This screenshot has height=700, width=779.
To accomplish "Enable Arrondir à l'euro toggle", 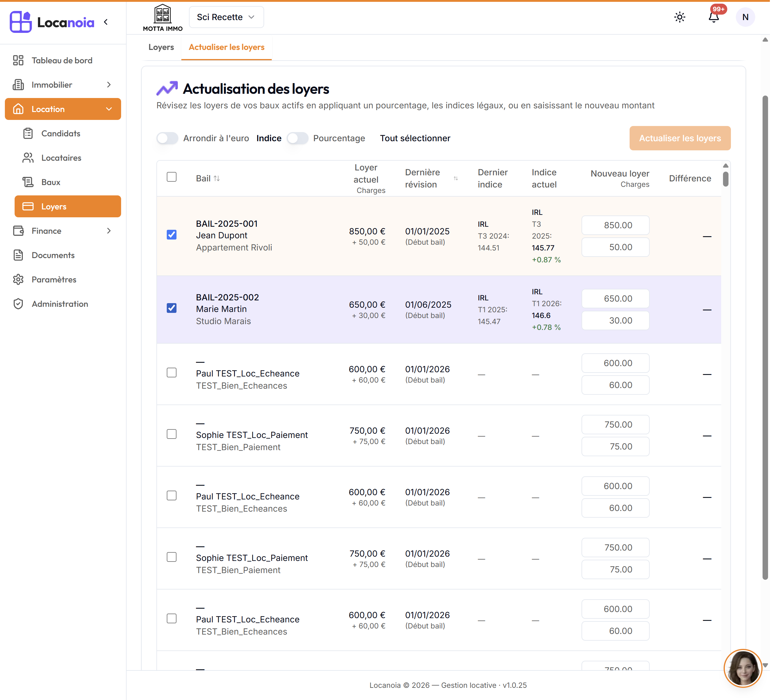I will pyautogui.click(x=167, y=138).
